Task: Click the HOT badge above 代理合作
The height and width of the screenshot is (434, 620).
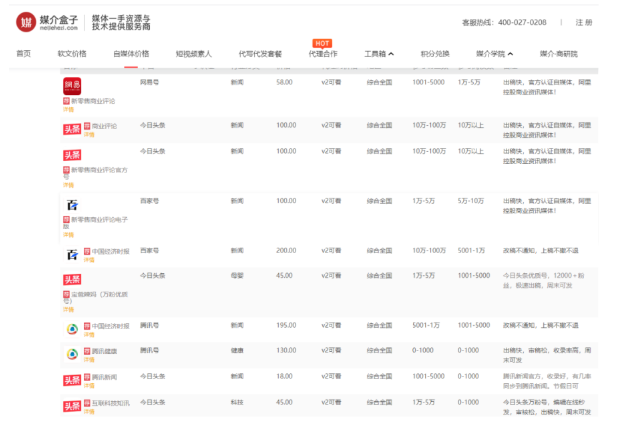Action: click(322, 43)
